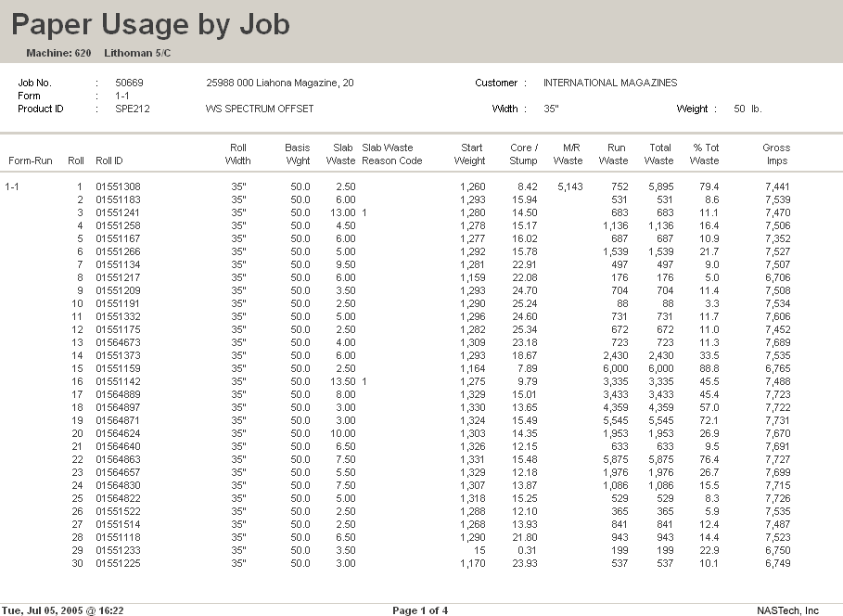This screenshot has width=843, height=616.
Task: Click roll ID 01551167
Action: [119, 238]
